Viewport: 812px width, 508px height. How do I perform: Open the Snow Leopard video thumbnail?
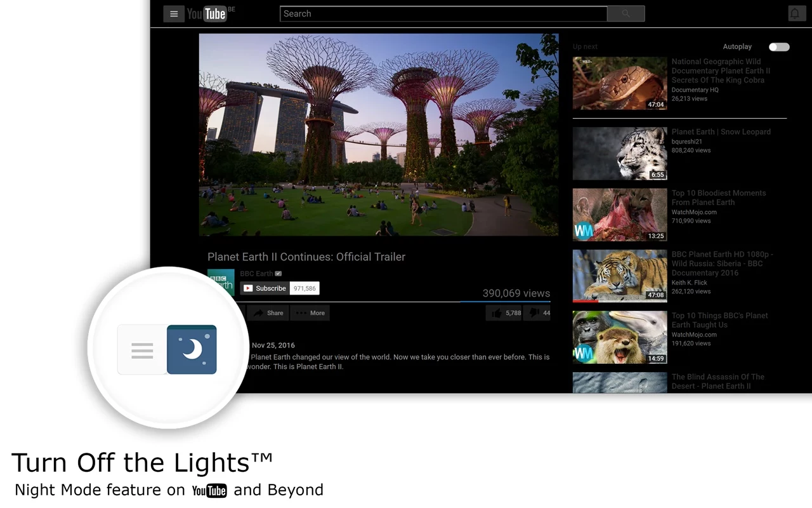click(x=619, y=153)
